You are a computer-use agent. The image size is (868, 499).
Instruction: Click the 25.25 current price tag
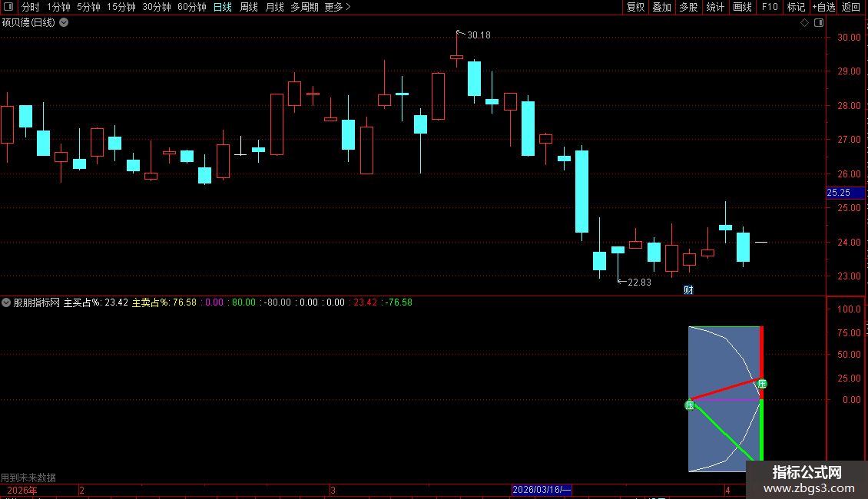coord(845,193)
